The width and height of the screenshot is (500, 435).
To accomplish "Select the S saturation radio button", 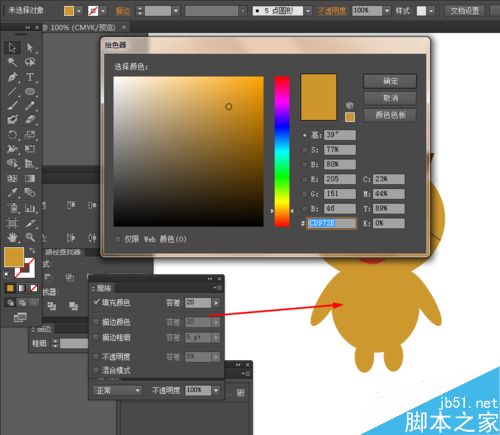I will [x=305, y=150].
